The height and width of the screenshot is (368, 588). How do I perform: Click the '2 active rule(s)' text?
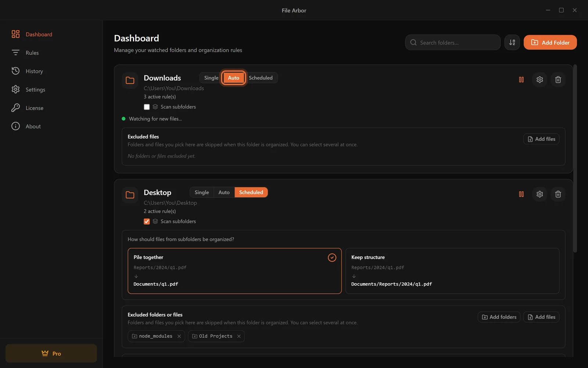[x=160, y=211]
